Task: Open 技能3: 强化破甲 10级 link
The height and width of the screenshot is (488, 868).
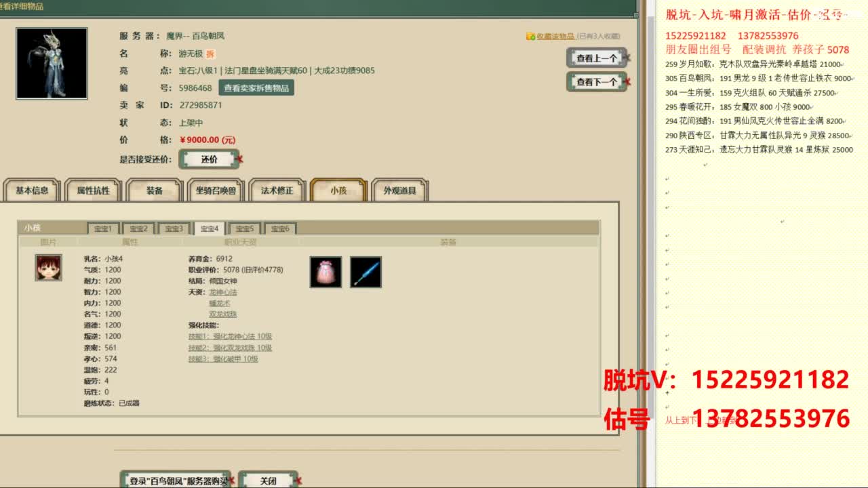Action: tap(223, 359)
